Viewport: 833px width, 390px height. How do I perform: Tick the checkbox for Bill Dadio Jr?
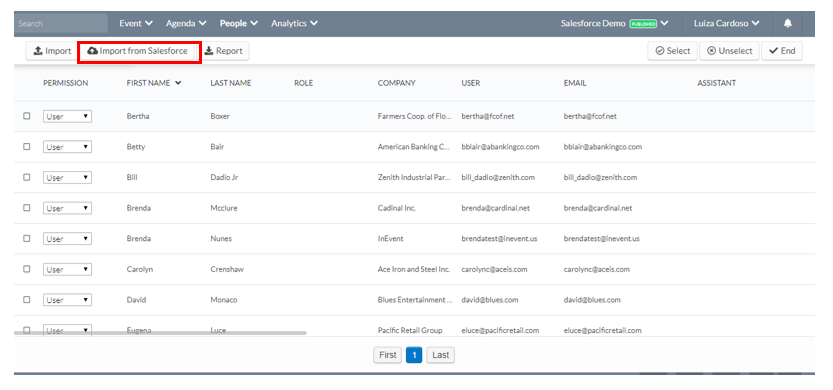click(x=27, y=177)
